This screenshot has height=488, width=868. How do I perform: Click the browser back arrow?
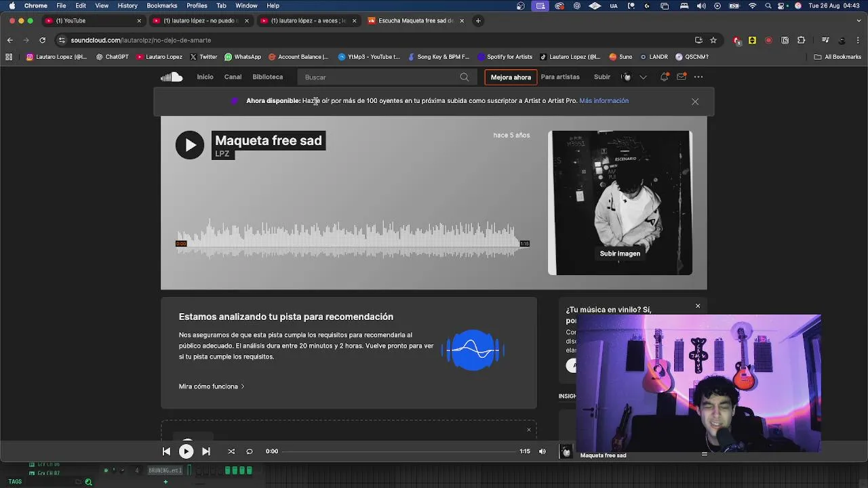tap(9, 40)
